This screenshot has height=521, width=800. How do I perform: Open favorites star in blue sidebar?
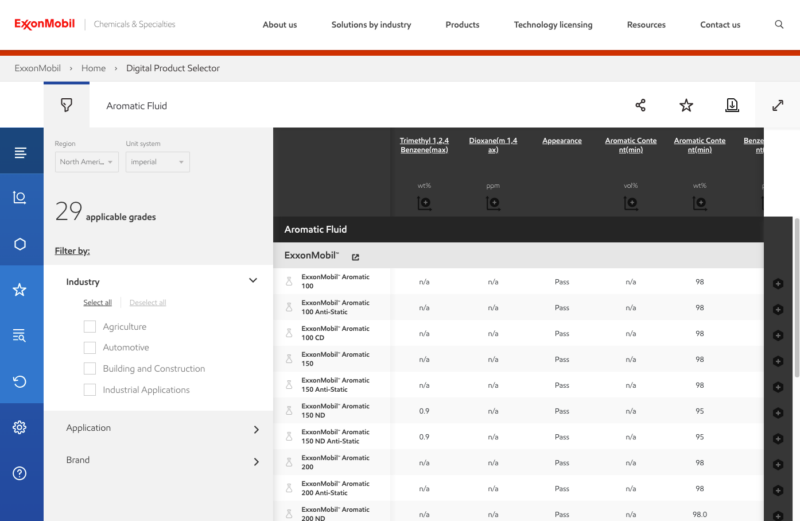click(19, 290)
